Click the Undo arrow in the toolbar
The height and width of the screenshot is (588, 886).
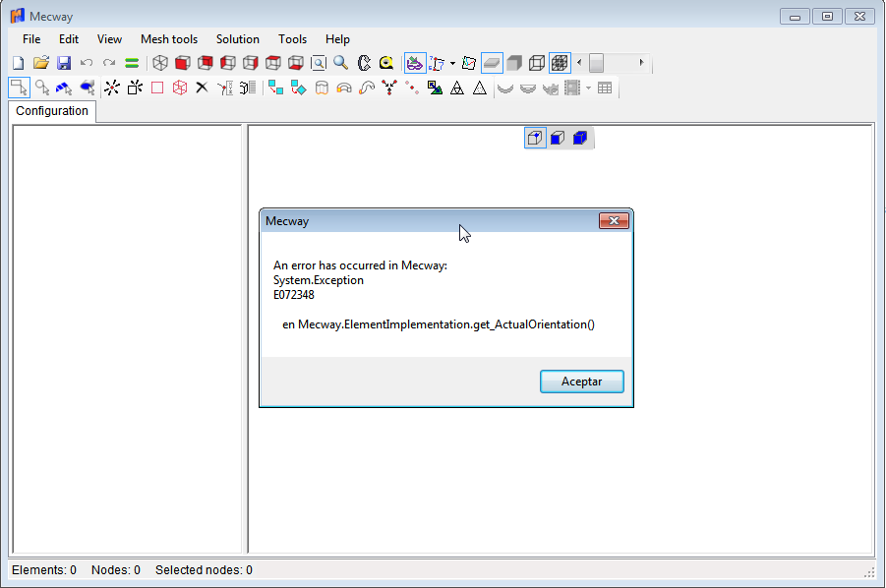[x=87, y=63]
